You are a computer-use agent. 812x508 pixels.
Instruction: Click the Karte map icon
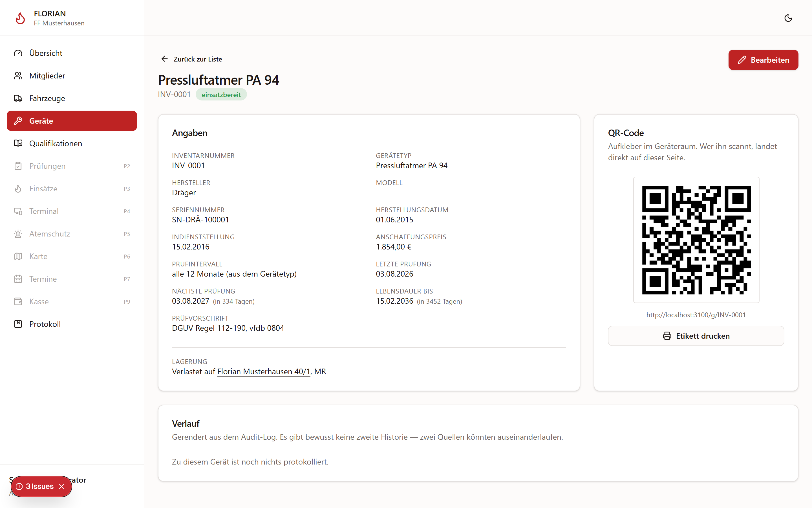pos(18,256)
